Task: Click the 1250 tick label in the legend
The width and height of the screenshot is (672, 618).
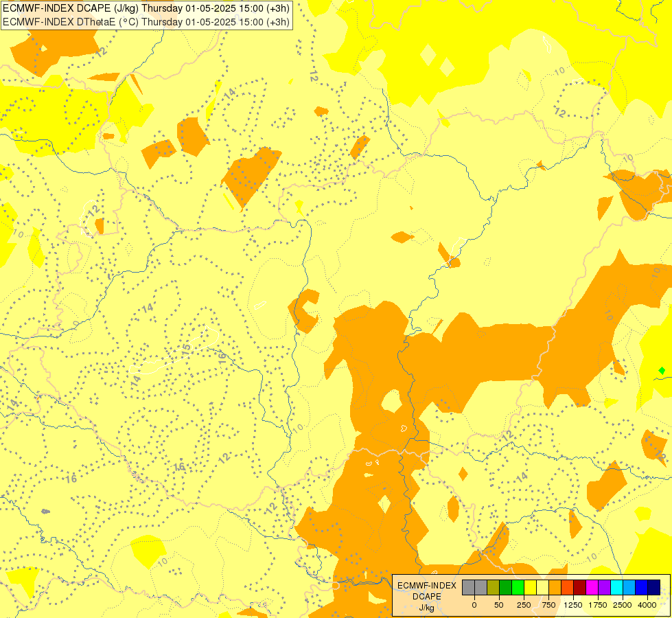Action: coord(573,605)
